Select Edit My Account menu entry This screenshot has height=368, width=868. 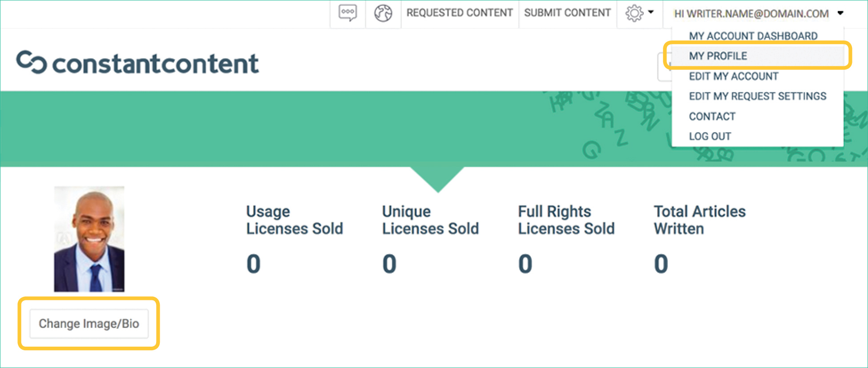tap(734, 77)
